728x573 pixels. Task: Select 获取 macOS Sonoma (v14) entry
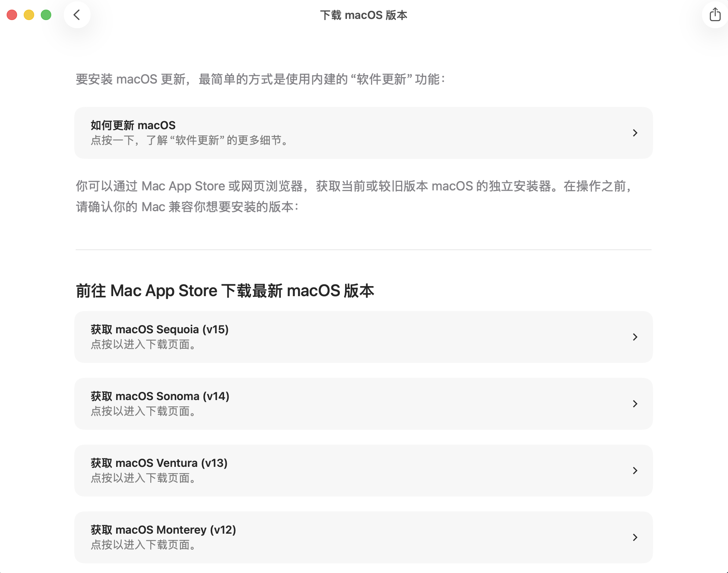click(x=160, y=396)
